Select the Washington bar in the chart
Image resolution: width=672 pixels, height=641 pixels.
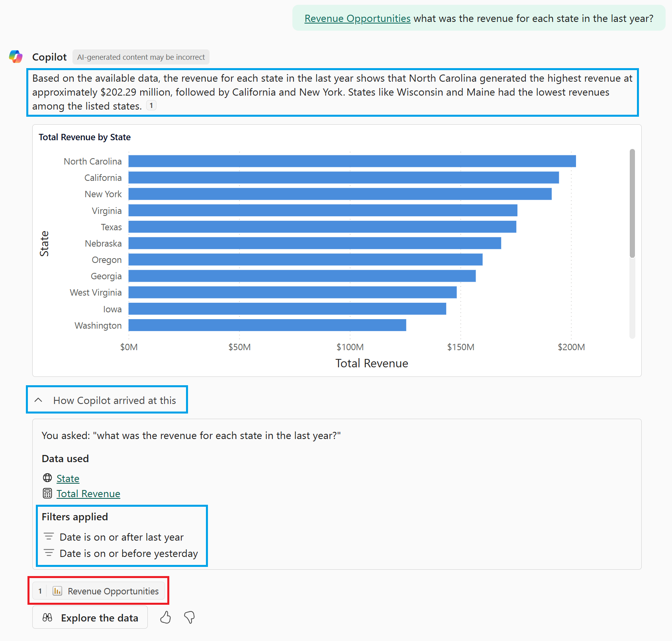coord(267,325)
